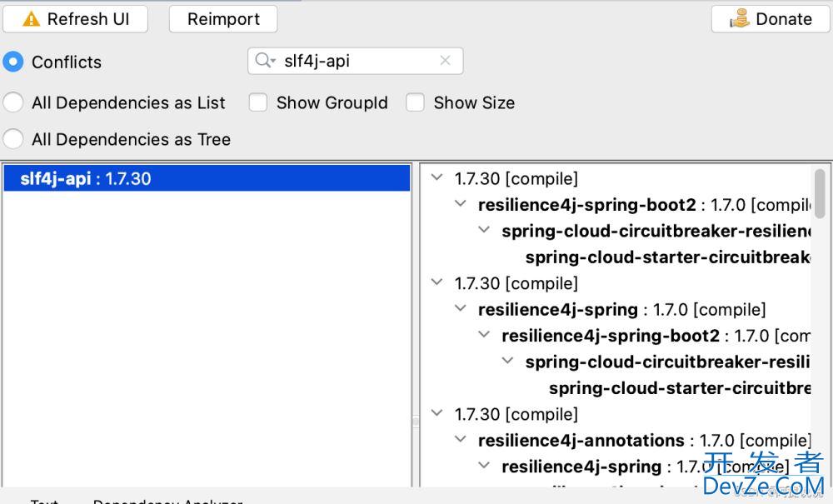
Task: Select slf4j-api : 1.7.30 in conflicts list
Action: [207, 178]
